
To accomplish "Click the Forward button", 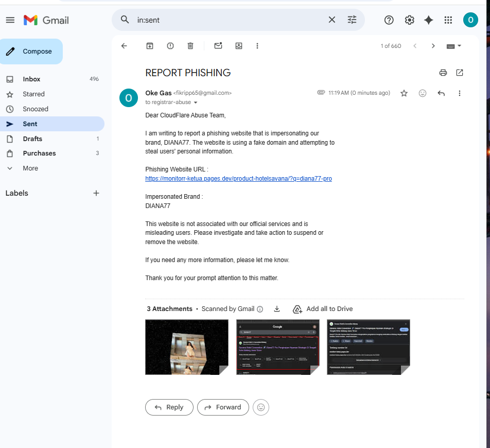I will pyautogui.click(x=223, y=407).
